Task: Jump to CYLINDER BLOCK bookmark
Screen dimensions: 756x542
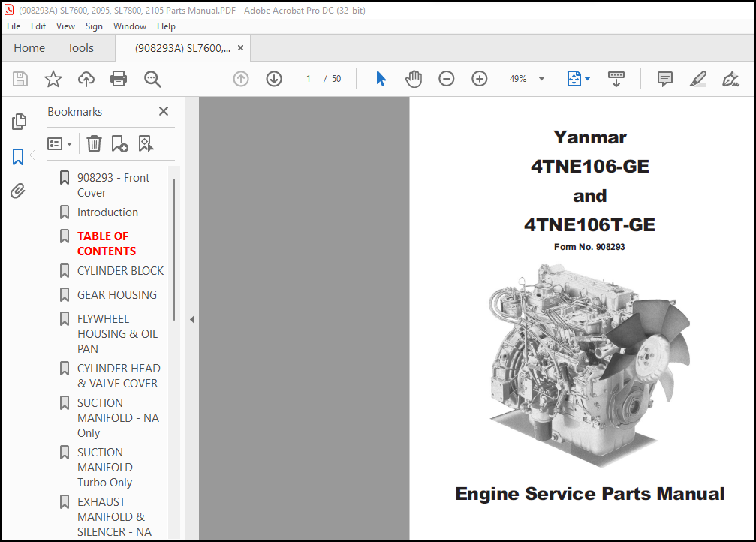Action: point(120,271)
